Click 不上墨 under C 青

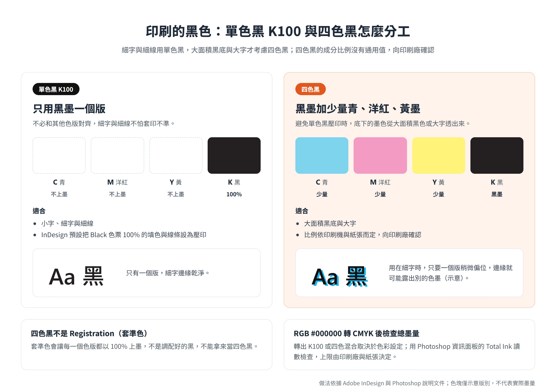(x=59, y=194)
